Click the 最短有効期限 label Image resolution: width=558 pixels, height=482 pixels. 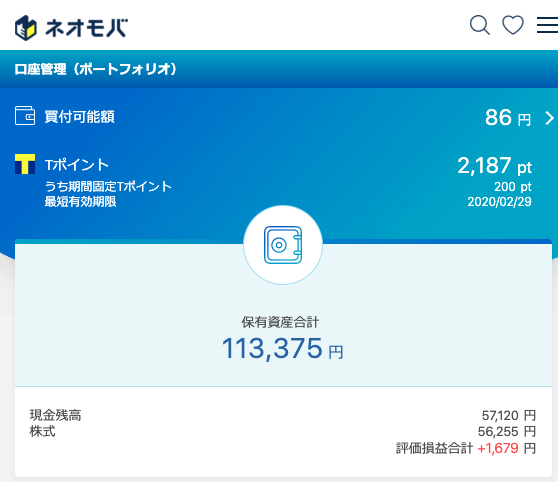coord(80,201)
